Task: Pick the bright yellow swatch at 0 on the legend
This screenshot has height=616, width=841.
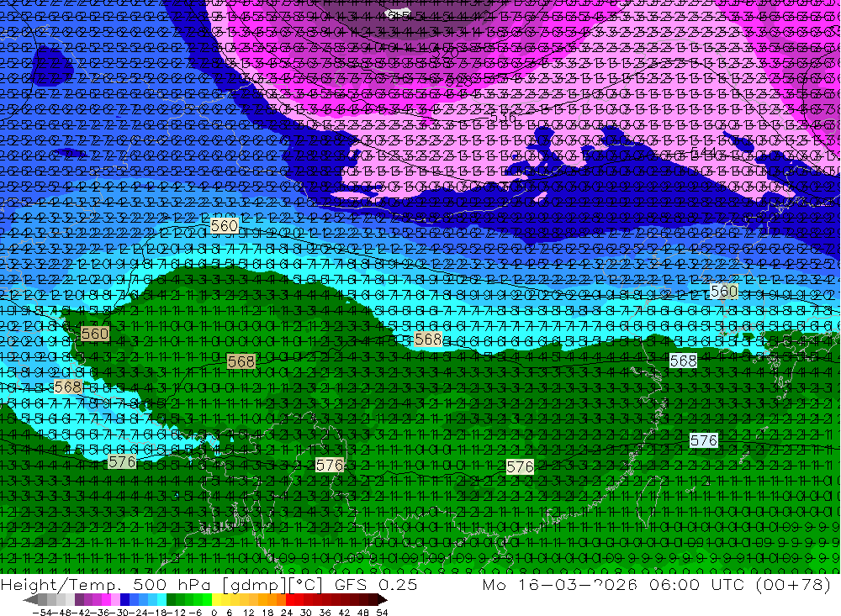Action: point(216,599)
